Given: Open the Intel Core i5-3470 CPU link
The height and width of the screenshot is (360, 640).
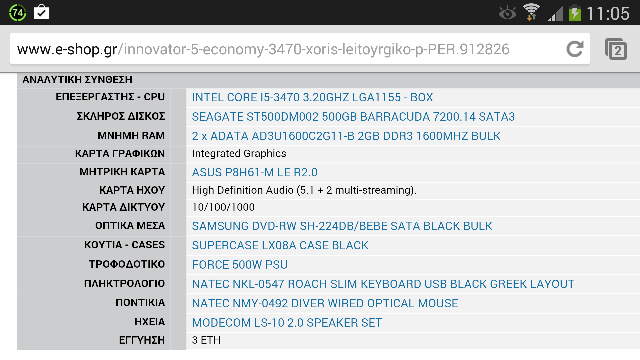Looking at the screenshot, I should pos(312,97).
